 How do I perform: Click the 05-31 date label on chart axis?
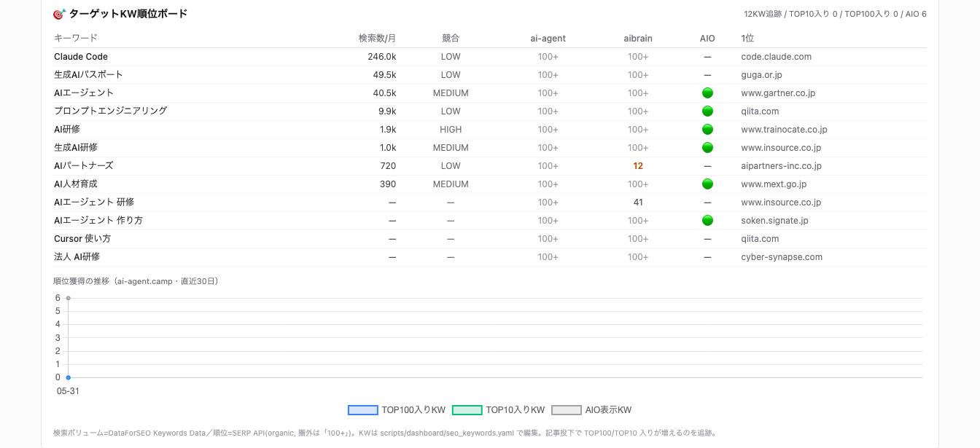[x=68, y=391]
